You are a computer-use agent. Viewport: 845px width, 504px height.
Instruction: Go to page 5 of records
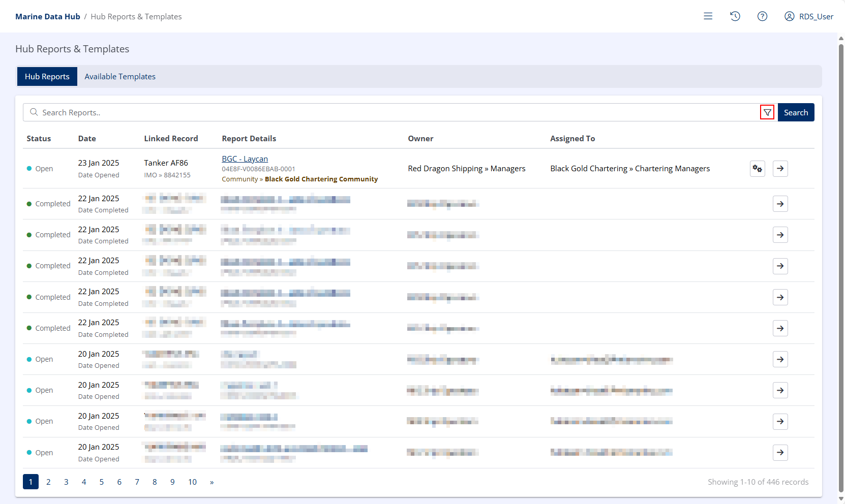[x=102, y=482]
